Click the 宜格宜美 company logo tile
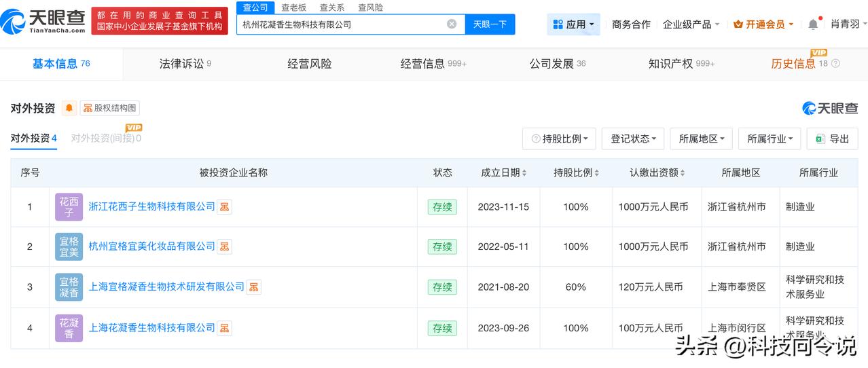Image resolution: width=868 pixels, height=368 pixels. [x=69, y=247]
